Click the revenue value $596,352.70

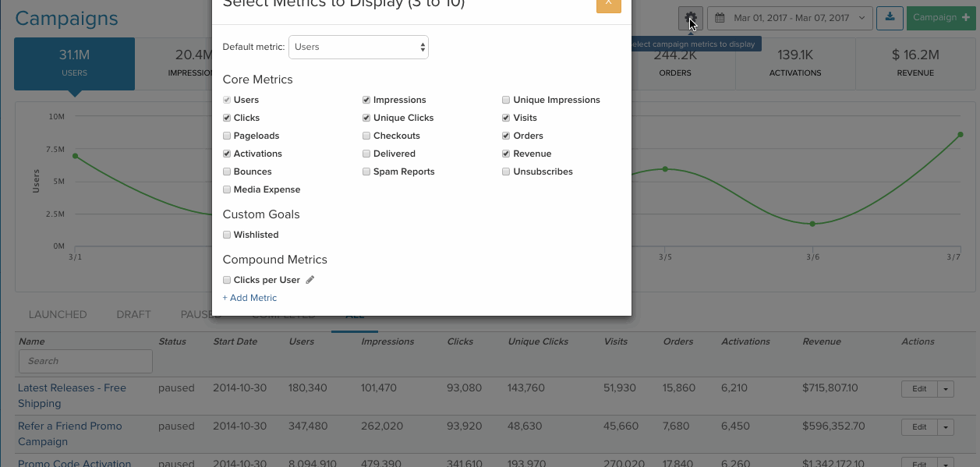point(833,426)
